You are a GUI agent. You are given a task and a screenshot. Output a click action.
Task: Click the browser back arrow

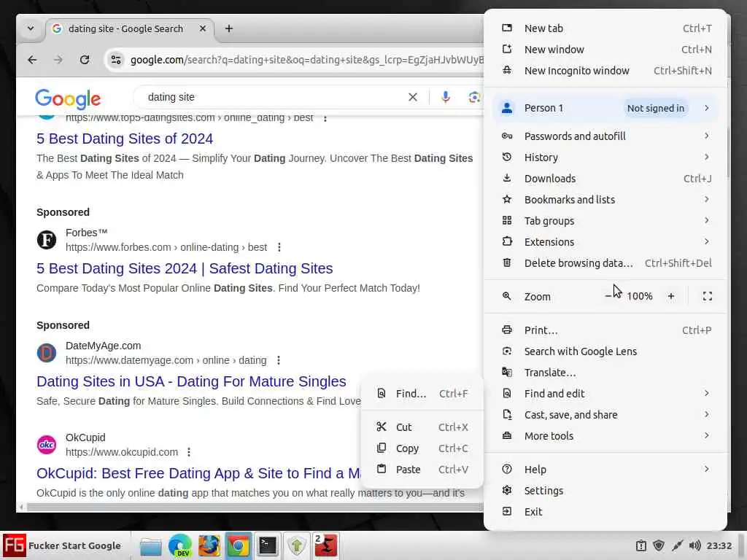pos(32,60)
